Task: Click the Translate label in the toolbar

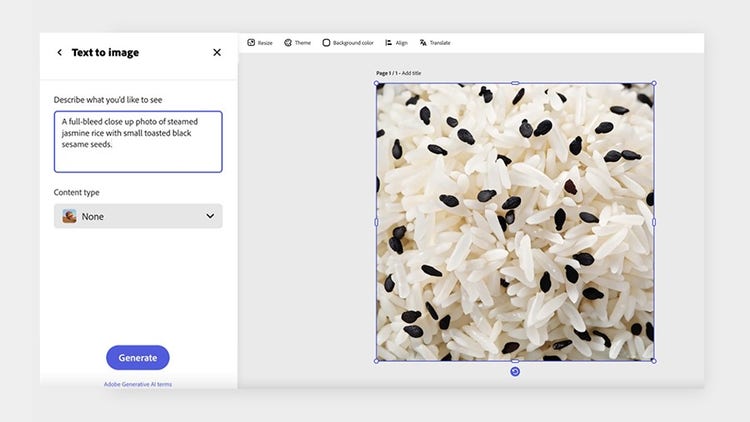Action: (x=440, y=43)
